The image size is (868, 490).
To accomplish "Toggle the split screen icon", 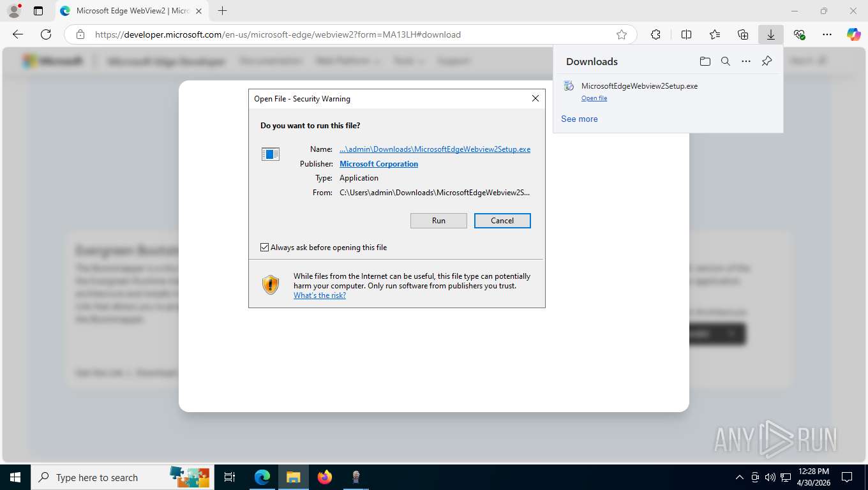I will point(687,34).
